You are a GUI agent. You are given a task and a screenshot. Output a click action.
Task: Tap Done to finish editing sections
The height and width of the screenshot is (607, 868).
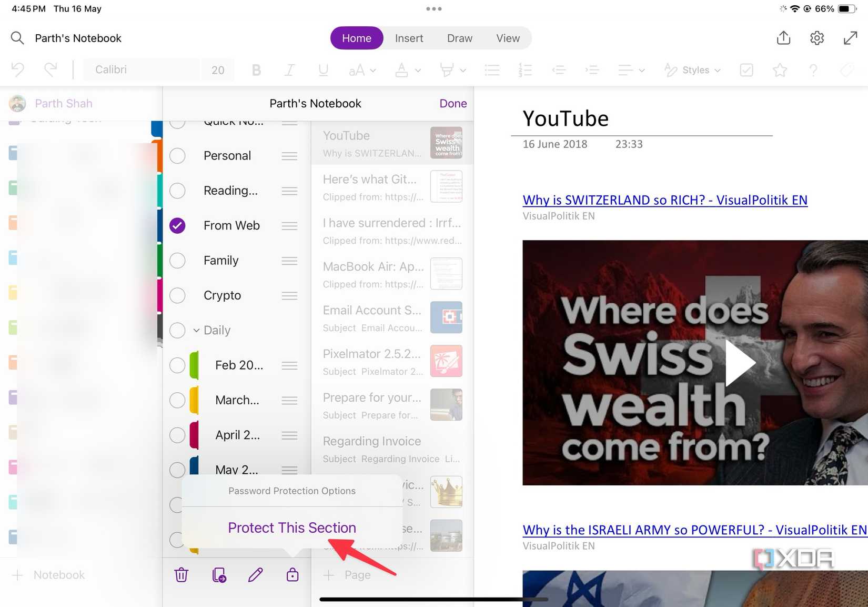click(x=453, y=103)
